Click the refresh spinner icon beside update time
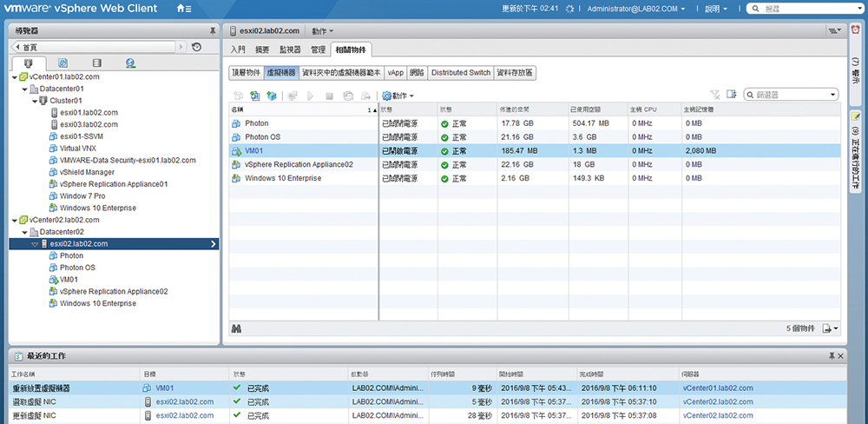This screenshot has width=868, height=424. pyautogui.click(x=569, y=9)
